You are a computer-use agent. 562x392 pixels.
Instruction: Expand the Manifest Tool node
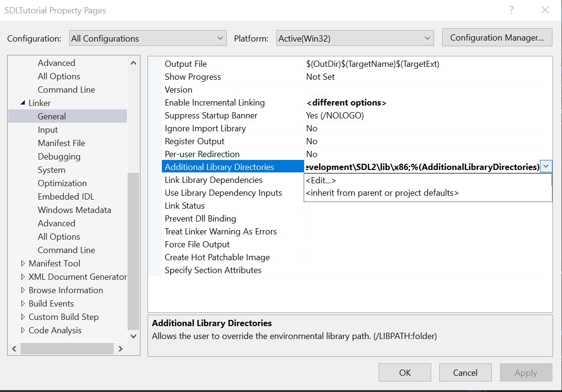(x=23, y=264)
